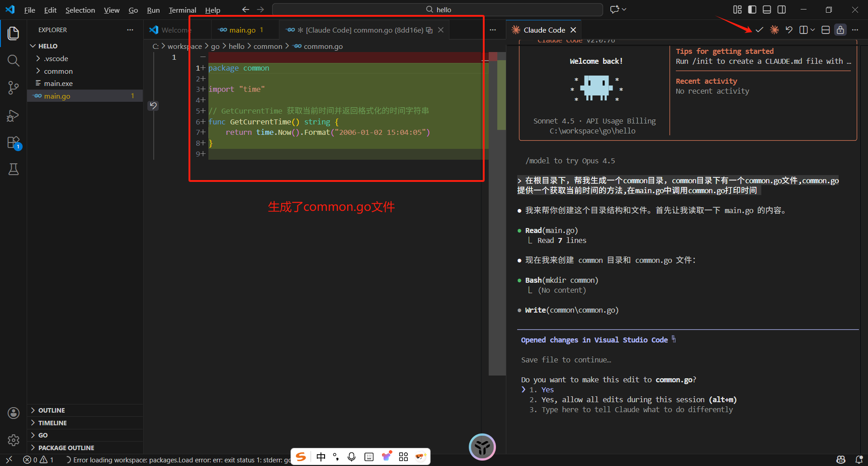The width and height of the screenshot is (868, 466).
Task: Open the Search view in activity bar
Action: click(14, 61)
